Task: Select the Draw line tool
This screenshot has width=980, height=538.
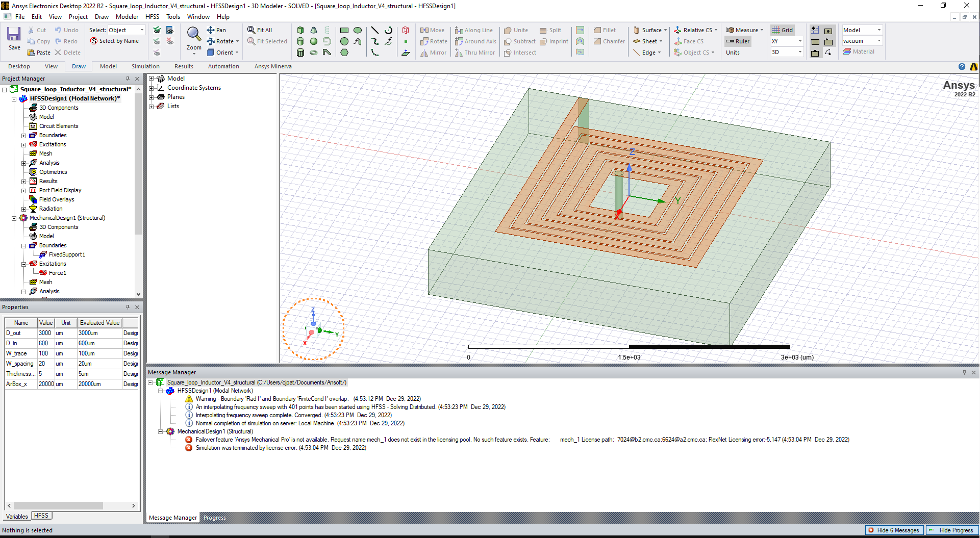Action: click(x=375, y=30)
